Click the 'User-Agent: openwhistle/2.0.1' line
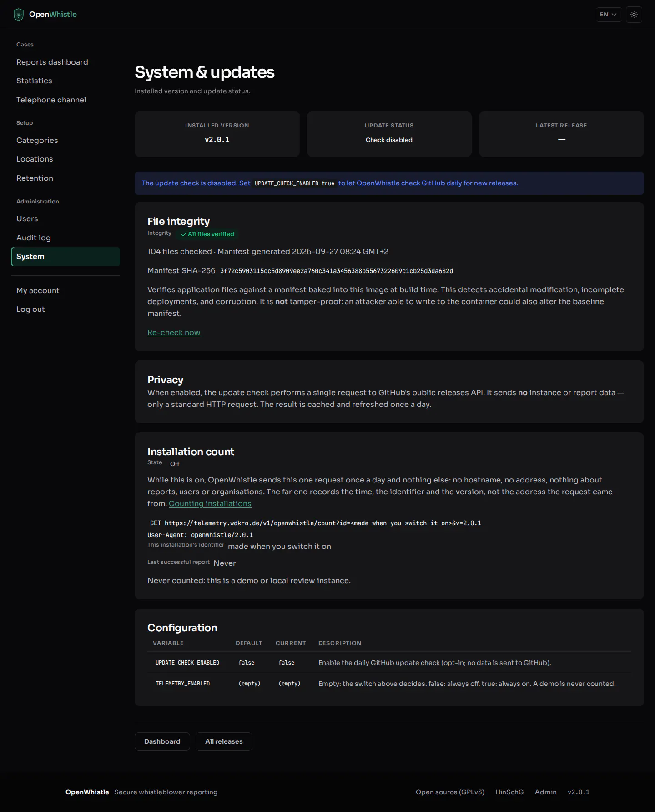 click(x=200, y=535)
